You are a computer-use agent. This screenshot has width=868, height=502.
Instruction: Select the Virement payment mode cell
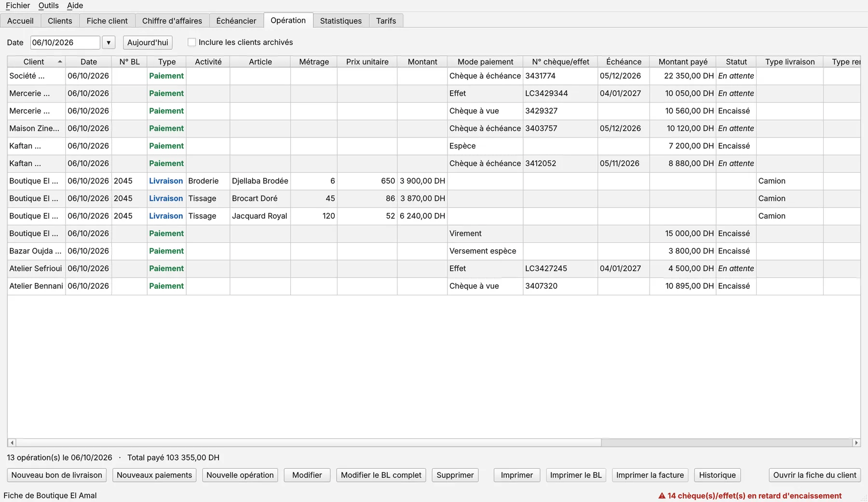(x=485, y=234)
